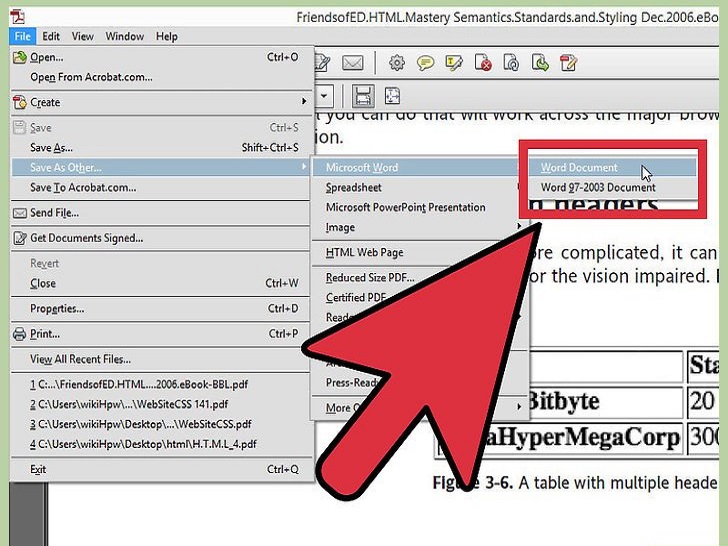Choose Open... from the File menu

(x=161, y=57)
